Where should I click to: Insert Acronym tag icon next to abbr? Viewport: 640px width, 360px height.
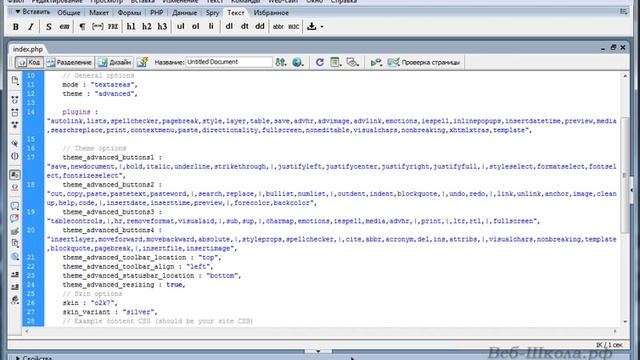click(x=293, y=27)
